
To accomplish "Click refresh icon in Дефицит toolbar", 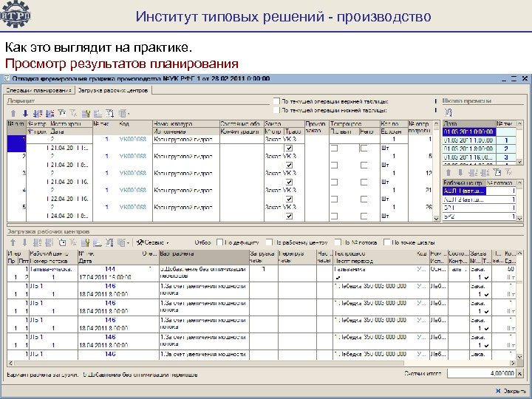I will [x=109, y=114].
